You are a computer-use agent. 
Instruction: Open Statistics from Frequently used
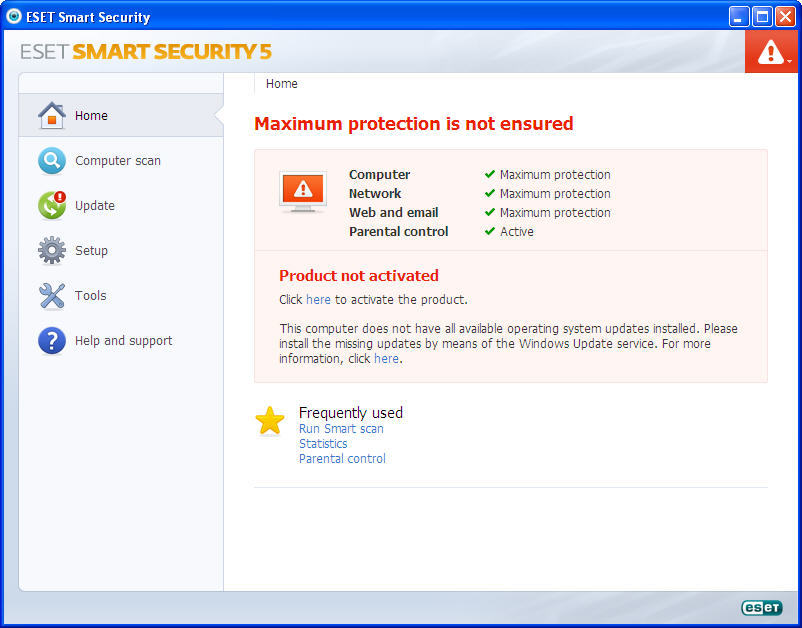point(323,443)
